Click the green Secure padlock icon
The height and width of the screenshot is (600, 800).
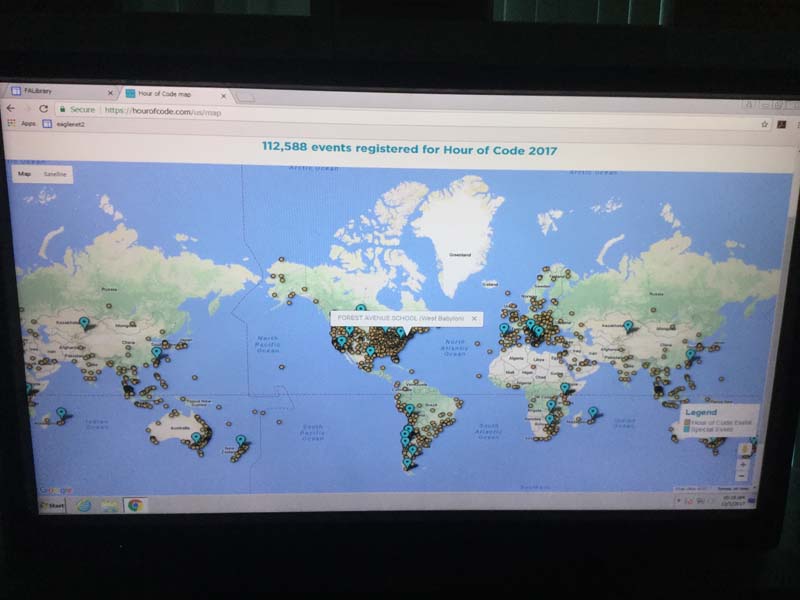(62, 109)
